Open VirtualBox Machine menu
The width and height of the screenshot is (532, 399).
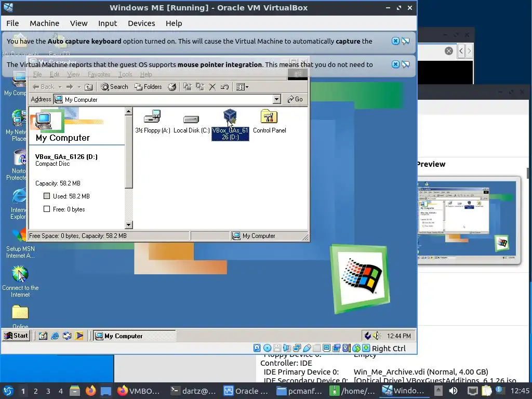pyautogui.click(x=45, y=23)
